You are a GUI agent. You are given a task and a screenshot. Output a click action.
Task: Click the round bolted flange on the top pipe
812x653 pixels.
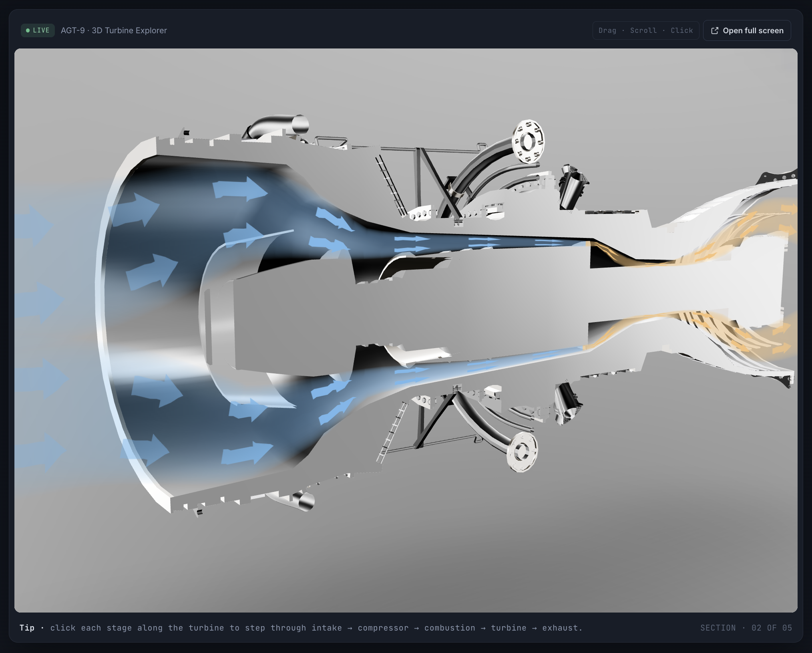529,141
